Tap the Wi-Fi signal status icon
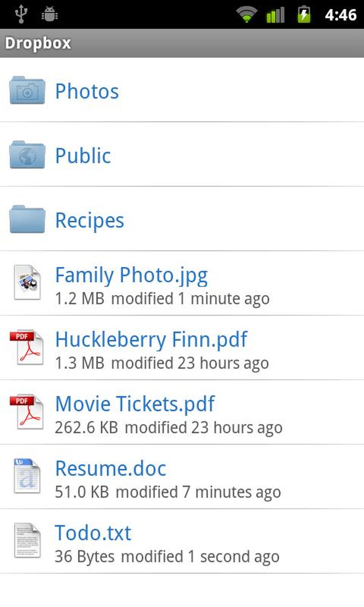This screenshot has height=607, width=364. click(x=246, y=15)
